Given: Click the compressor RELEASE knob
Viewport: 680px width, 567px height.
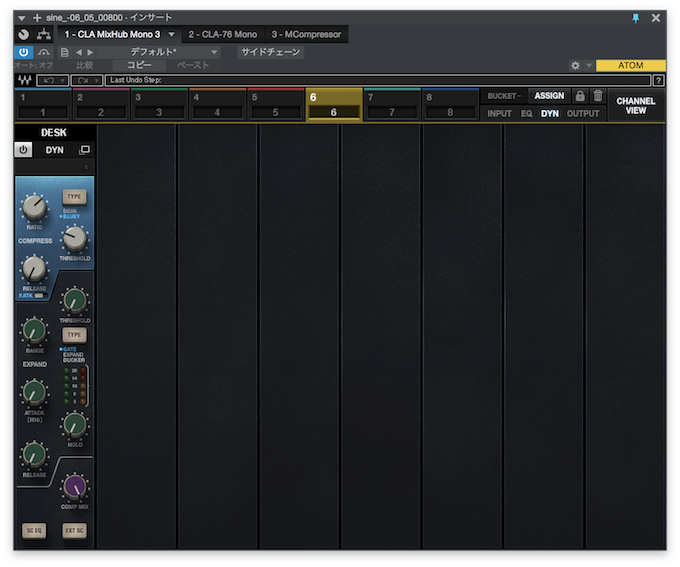Looking at the screenshot, I should coord(34,269).
